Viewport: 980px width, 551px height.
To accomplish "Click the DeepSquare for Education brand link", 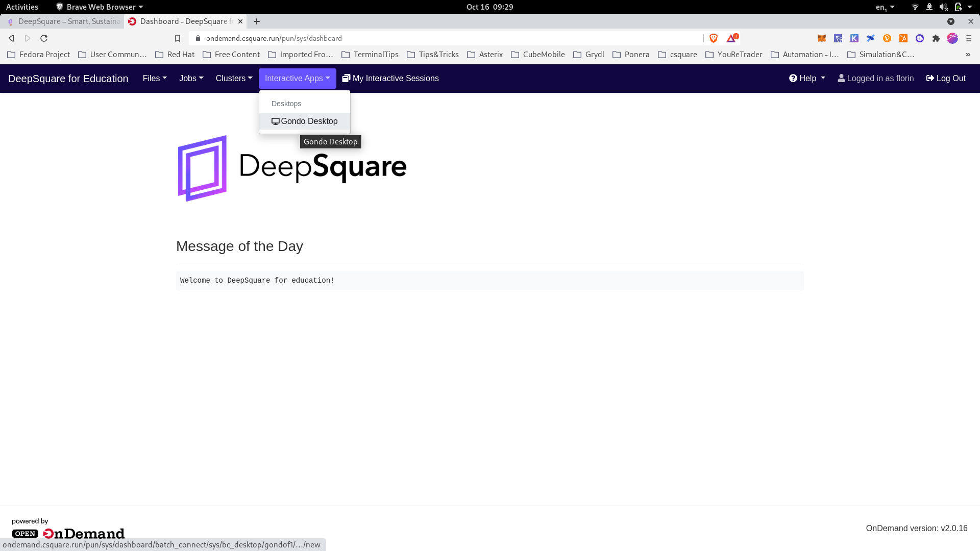I will click(x=68, y=79).
